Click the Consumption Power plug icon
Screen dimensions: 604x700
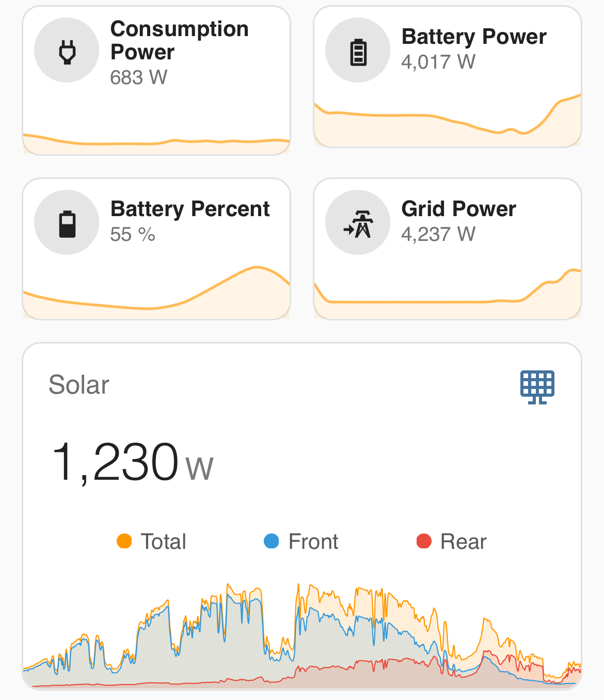pos(67,51)
